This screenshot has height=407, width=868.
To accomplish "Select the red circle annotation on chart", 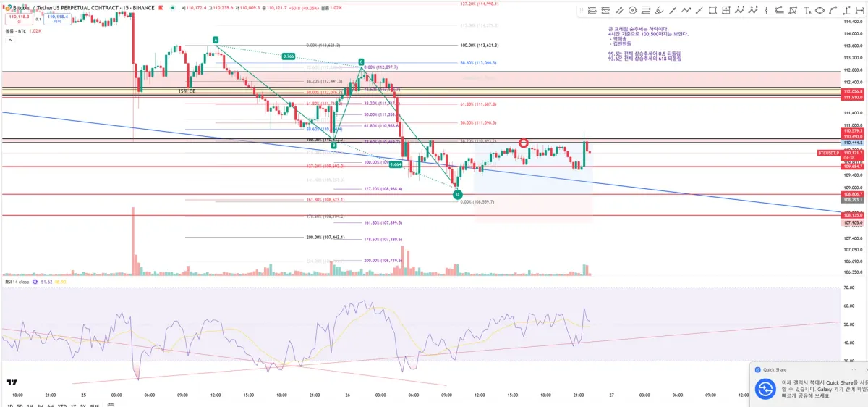I will click(524, 143).
